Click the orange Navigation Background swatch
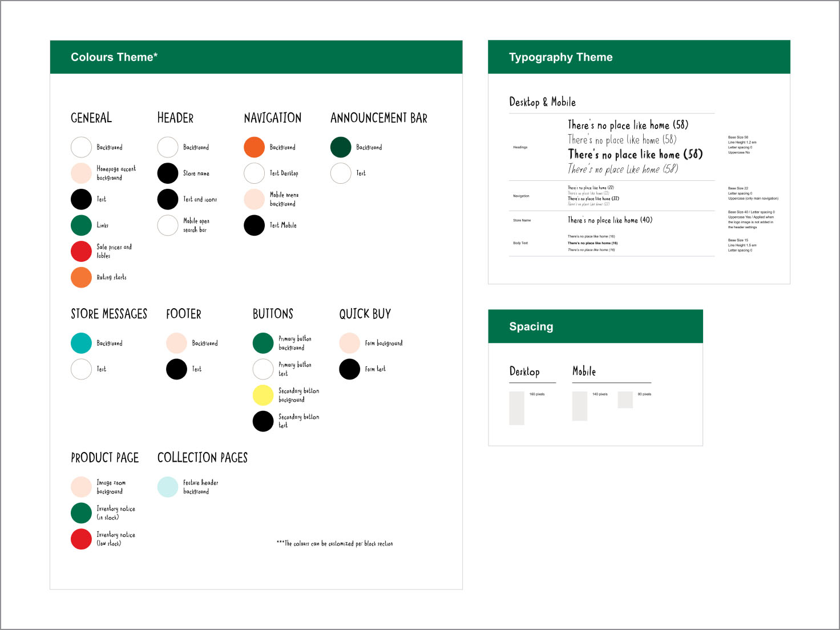Screen dimensions: 840x630 coord(254,147)
